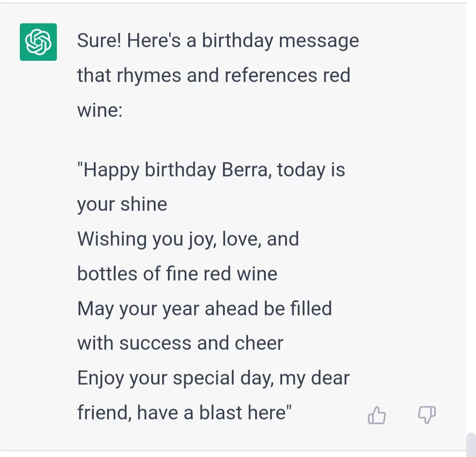Click "wine:" ending the intro sentence
The image size is (476, 457).
point(100,110)
